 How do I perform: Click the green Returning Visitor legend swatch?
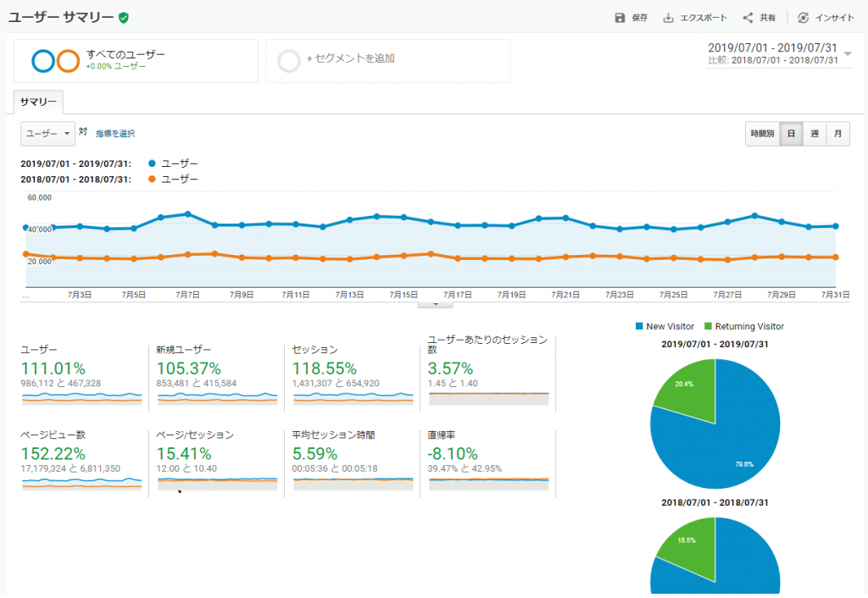coord(708,326)
